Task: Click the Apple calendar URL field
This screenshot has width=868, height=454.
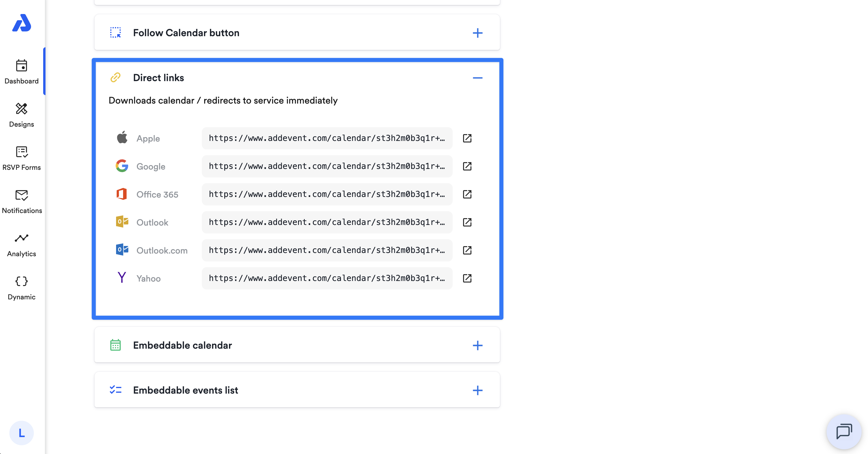Action: [327, 138]
